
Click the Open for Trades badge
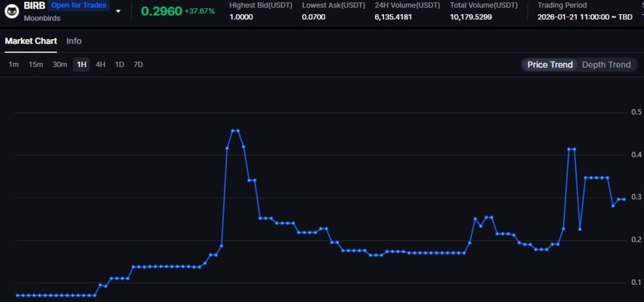79,5
